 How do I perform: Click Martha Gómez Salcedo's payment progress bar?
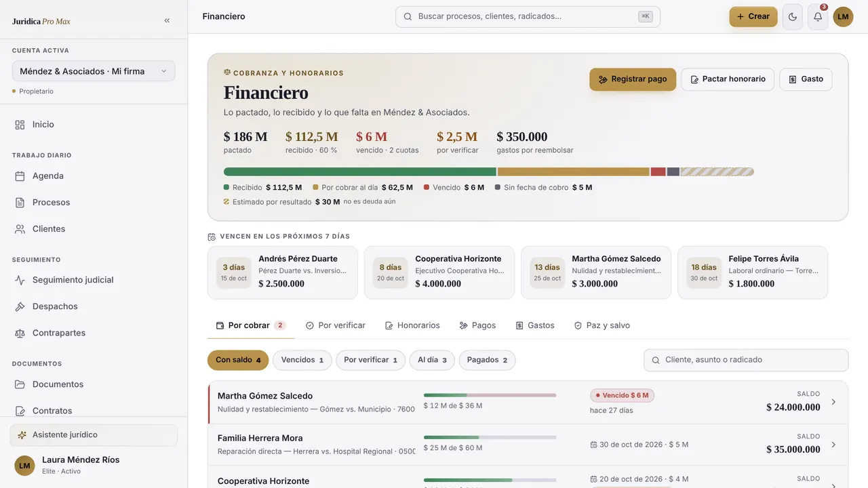[x=490, y=395]
